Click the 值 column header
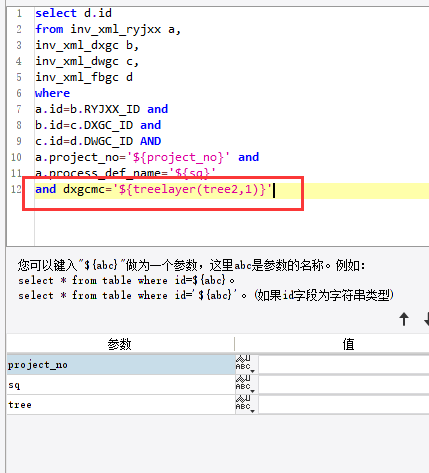Image resolution: width=429 pixels, height=473 pixels. (x=348, y=344)
